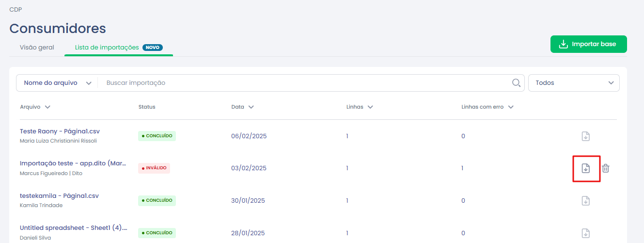Open Teste Raony - Página1.csv file

pos(60,131)
